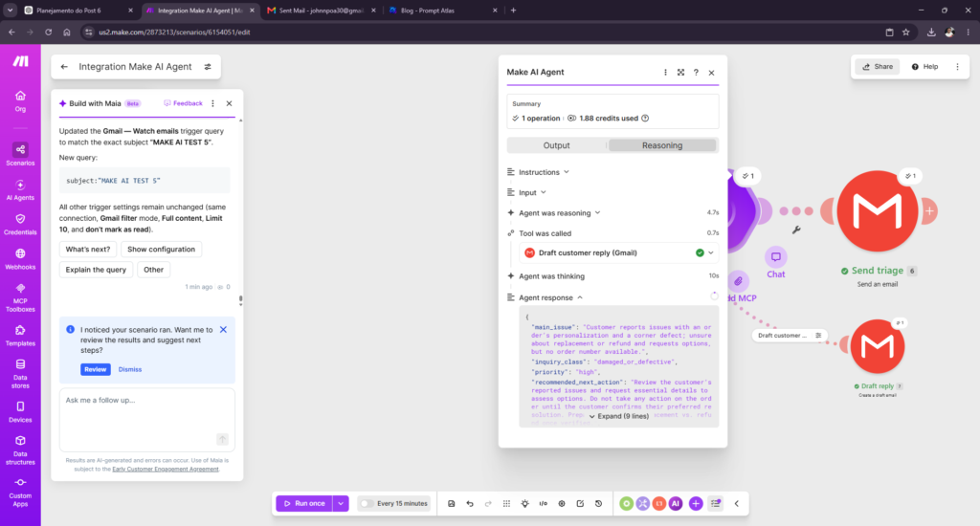Open Data stores in the sidebar
The width and height of the screenshot is (980, 526).
tap(20, 374)
